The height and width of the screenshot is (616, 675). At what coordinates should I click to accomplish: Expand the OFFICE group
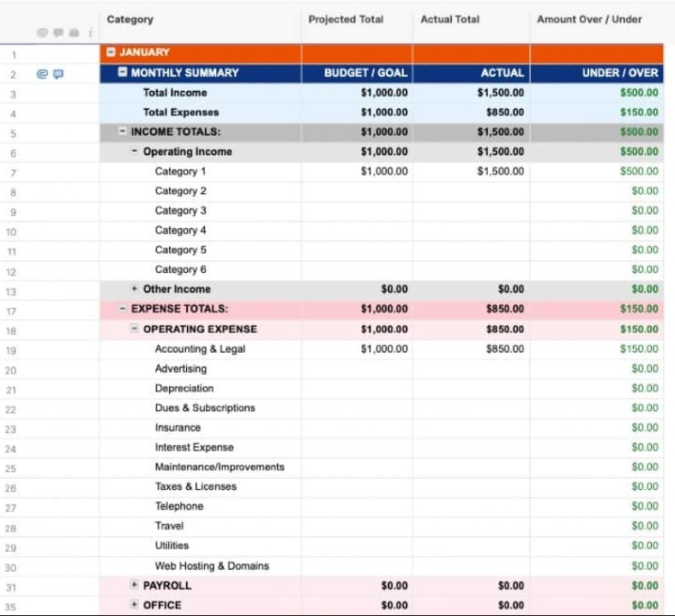pos(135,605)
